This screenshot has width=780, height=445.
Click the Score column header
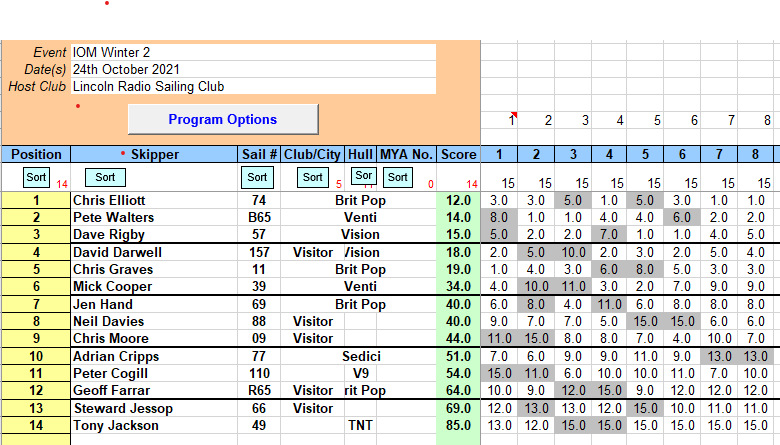coord(458,154)
